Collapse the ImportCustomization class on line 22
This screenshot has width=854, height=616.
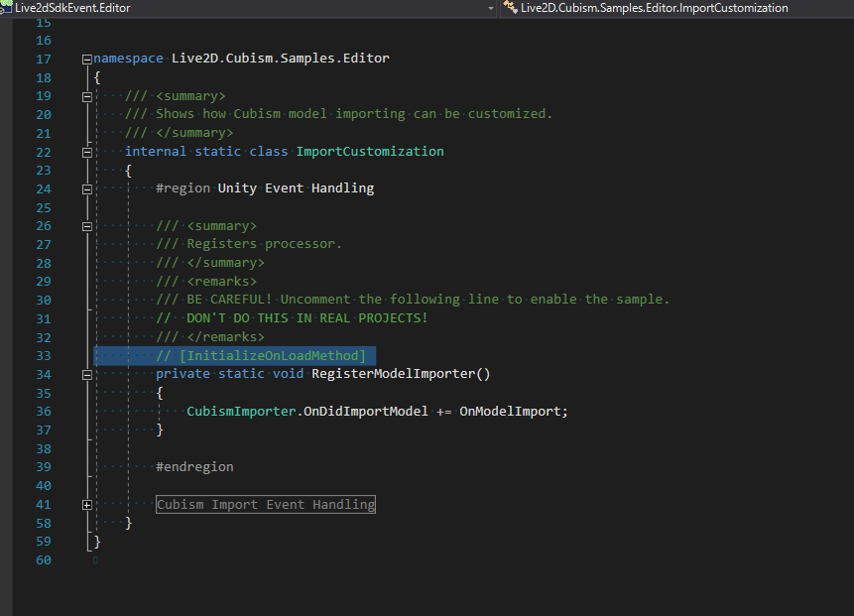coord(87,153)
